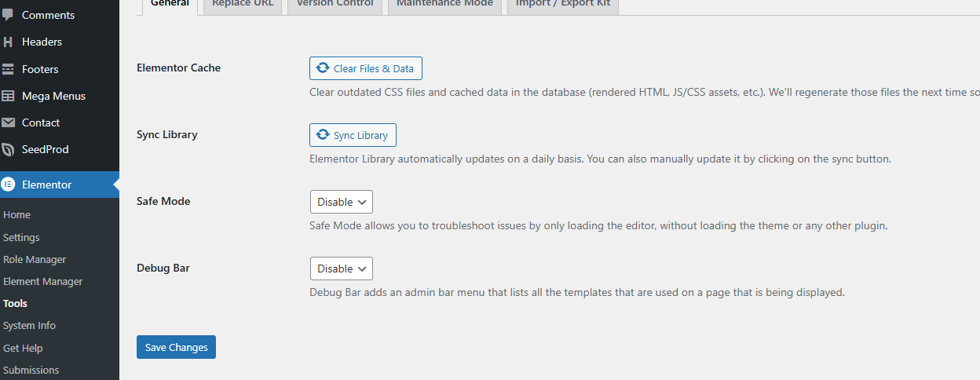This screenshot has height=380, width=980.
Task: Open Comments in the sidebar
Action: (x=60, y=15)
